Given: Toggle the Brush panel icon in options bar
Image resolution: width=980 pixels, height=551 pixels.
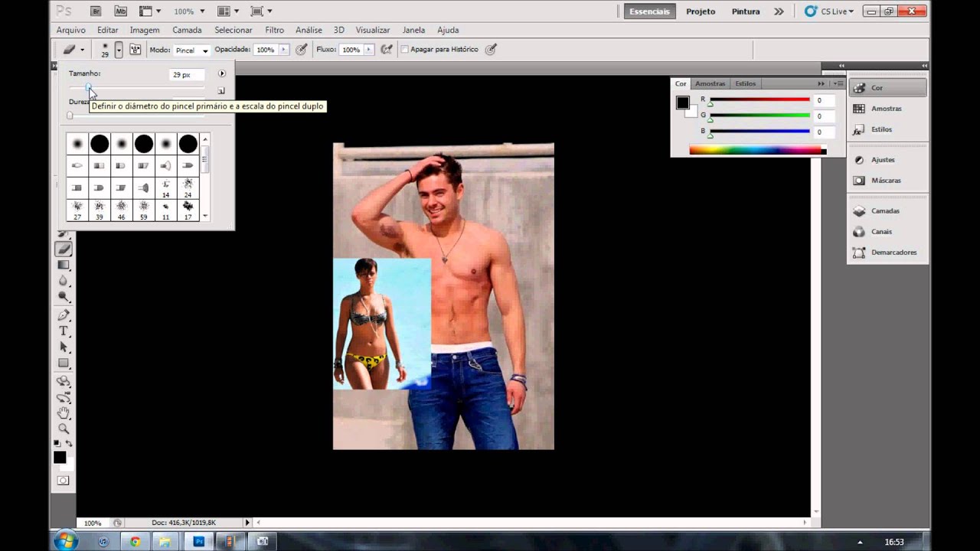Looking at the screenshot, I should tap(136, 50).
